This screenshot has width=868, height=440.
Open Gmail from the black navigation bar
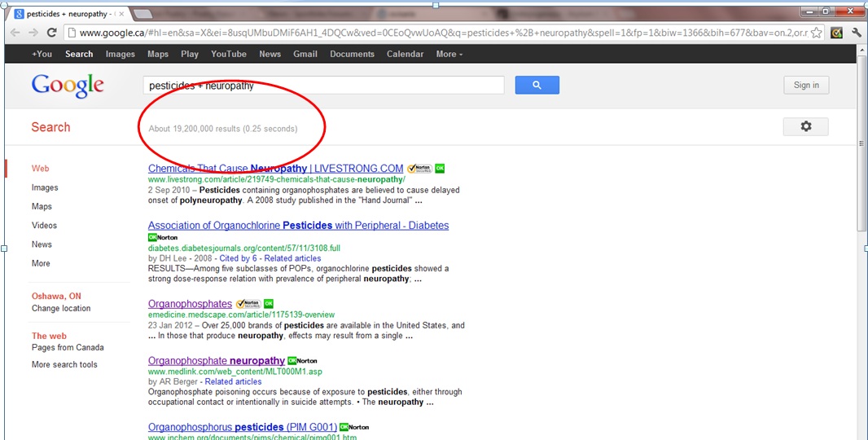click(x=305, y=54)
